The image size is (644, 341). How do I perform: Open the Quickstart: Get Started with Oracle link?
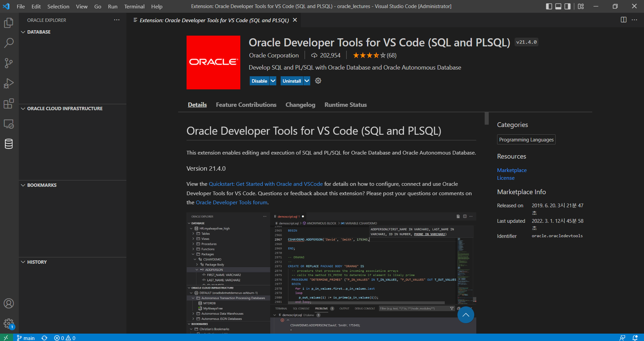click(x=266, y=184)
